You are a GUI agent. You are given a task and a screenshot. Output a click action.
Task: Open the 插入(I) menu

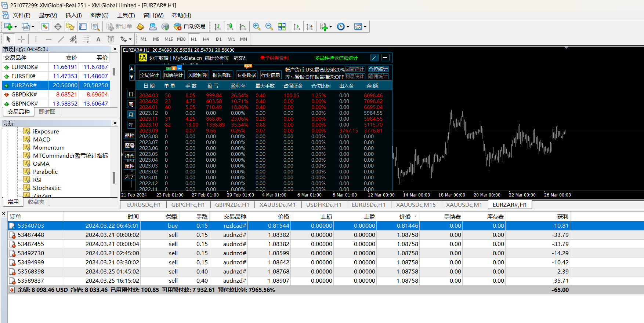[73, 15]
